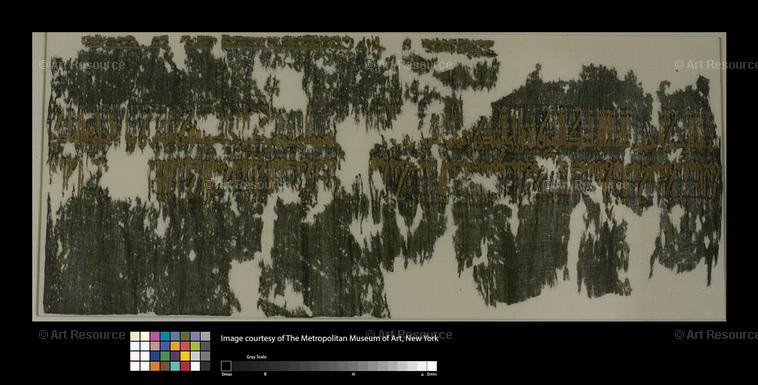Click the dark woven textile fragment image
Viewport: 758px width, 385px height.
(x=379, y=176)
